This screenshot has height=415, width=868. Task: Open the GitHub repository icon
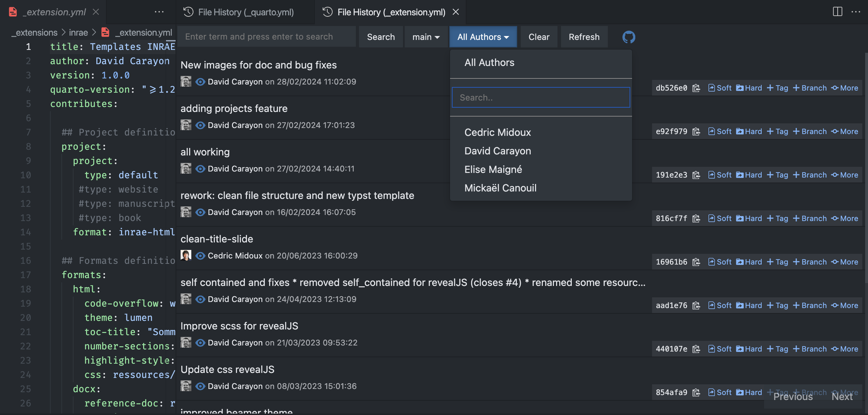pyautogui.click(x=629, y=37)
